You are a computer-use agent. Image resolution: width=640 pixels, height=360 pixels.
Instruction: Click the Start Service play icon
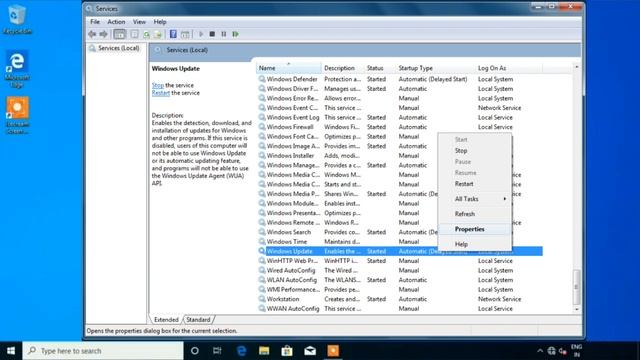coord(201,34)
